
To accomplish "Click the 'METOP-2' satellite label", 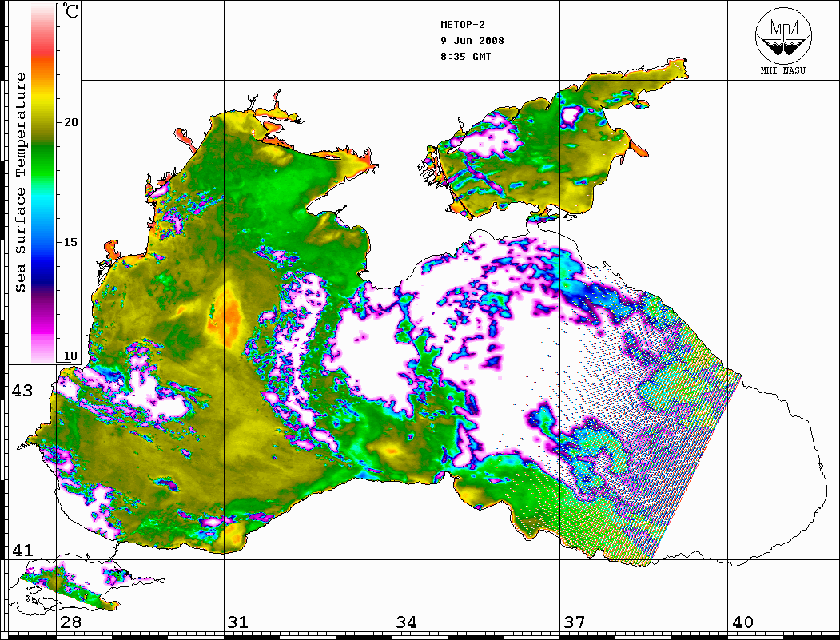I will click(463, 25).
